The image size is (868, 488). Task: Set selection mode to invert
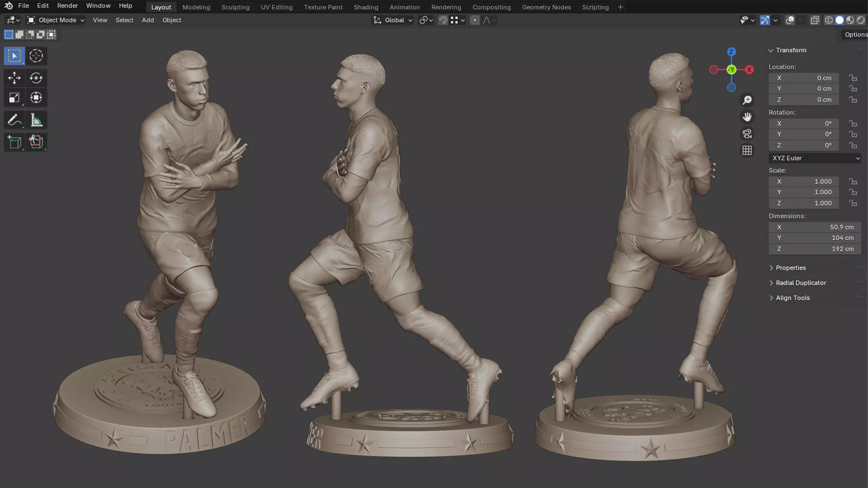(x=41, y=34)
